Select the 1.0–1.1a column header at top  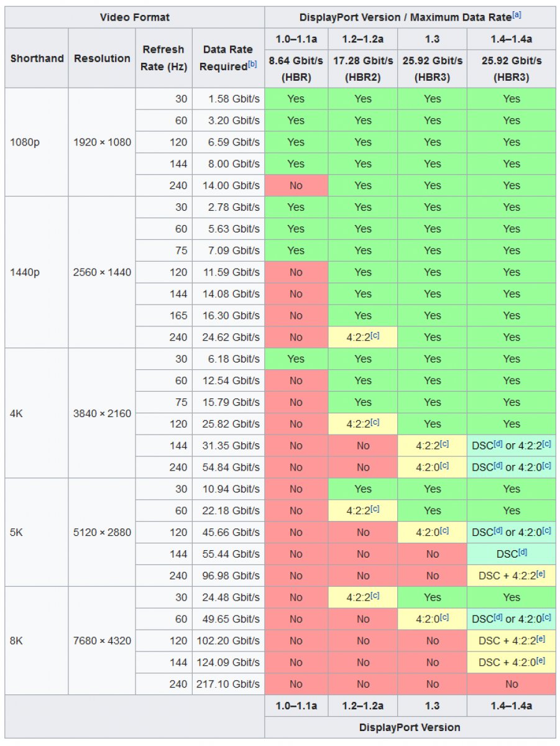tap(296, 39)
